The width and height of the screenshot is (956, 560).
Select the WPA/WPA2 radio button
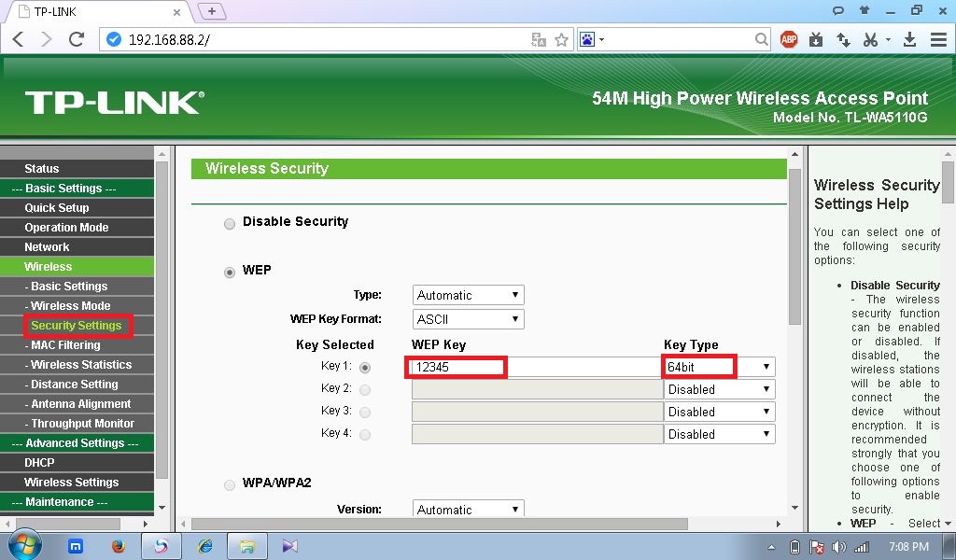[230, 485]
